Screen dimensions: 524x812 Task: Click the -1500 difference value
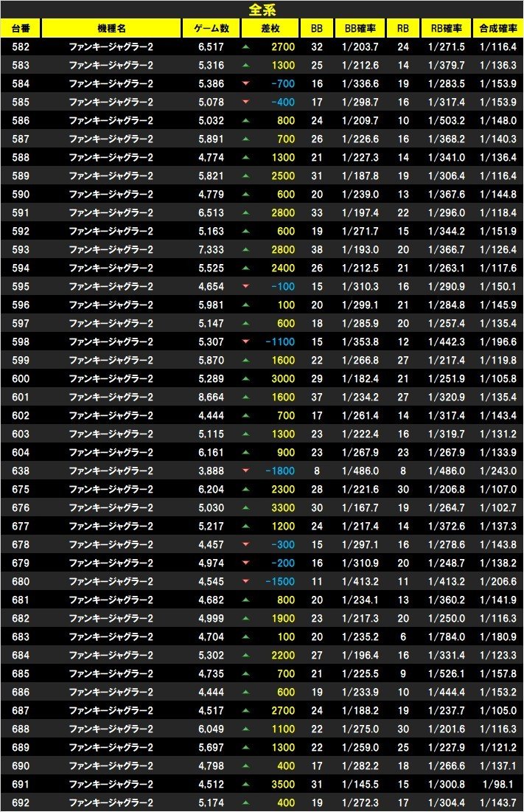pos(280,582)
